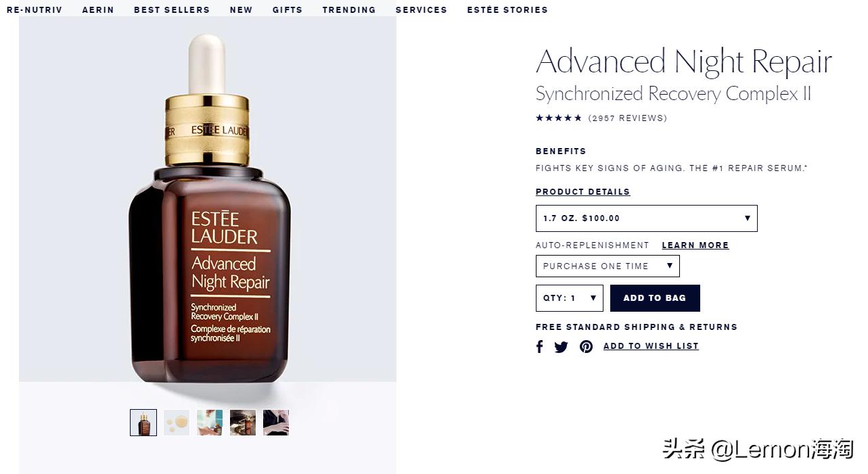Open the AERIN menu item

coord(98,9)
